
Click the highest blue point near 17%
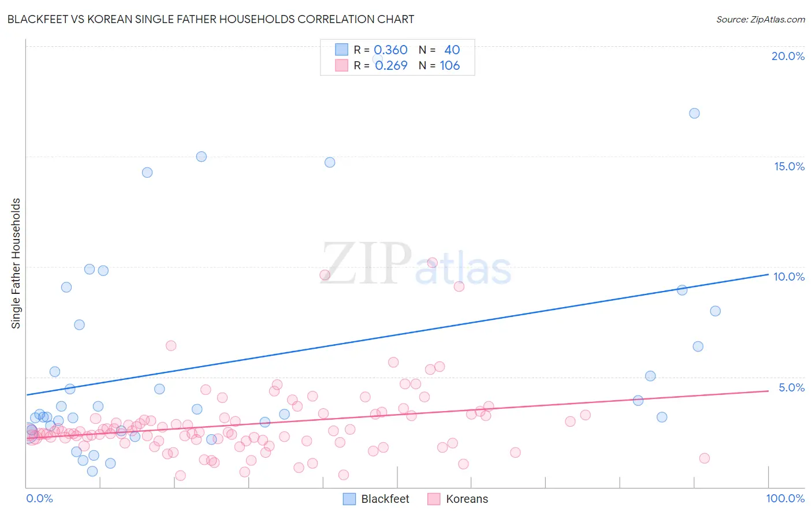tap(695, 113)
